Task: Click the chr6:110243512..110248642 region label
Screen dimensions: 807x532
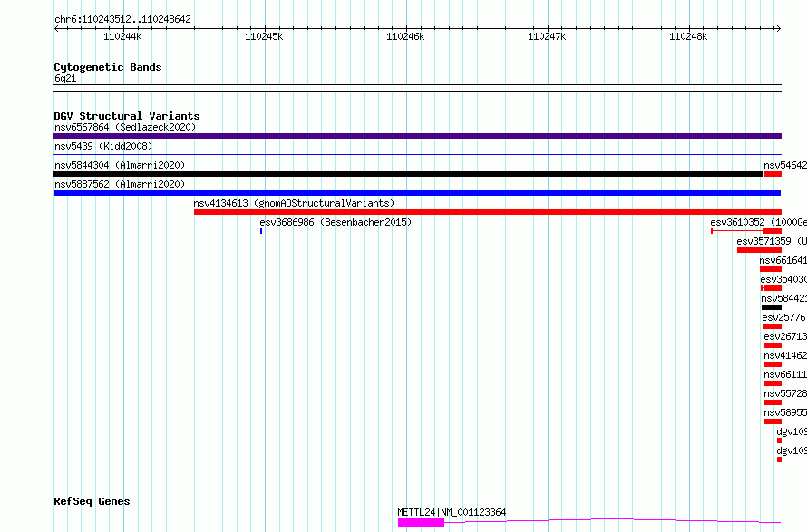Action: coord(122,20)
